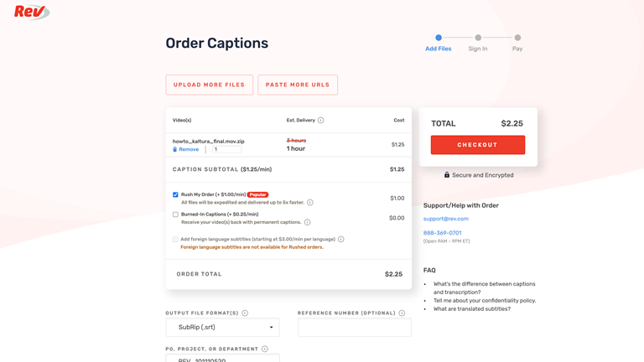Click the Reference Number info icon
Screen dimensions: 644x362
[402, 313]
